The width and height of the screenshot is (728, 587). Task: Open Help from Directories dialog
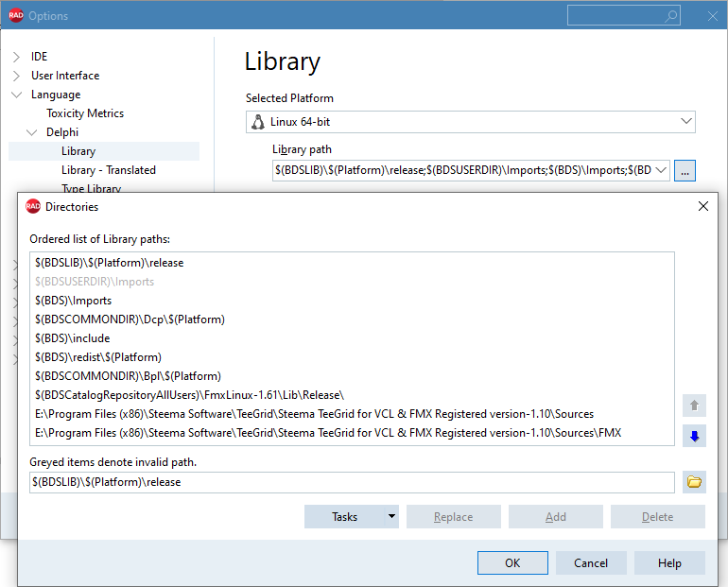click(669, 562)
